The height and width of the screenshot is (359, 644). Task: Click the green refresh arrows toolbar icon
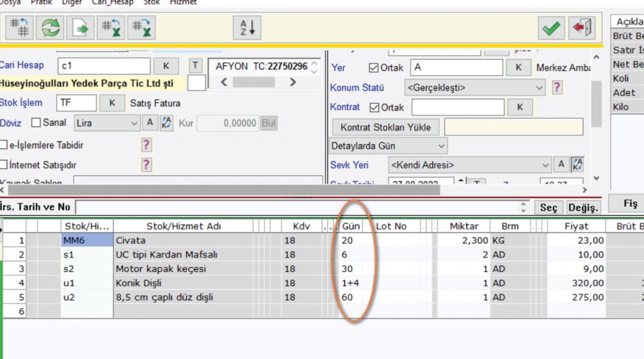(x=50, y=28)
